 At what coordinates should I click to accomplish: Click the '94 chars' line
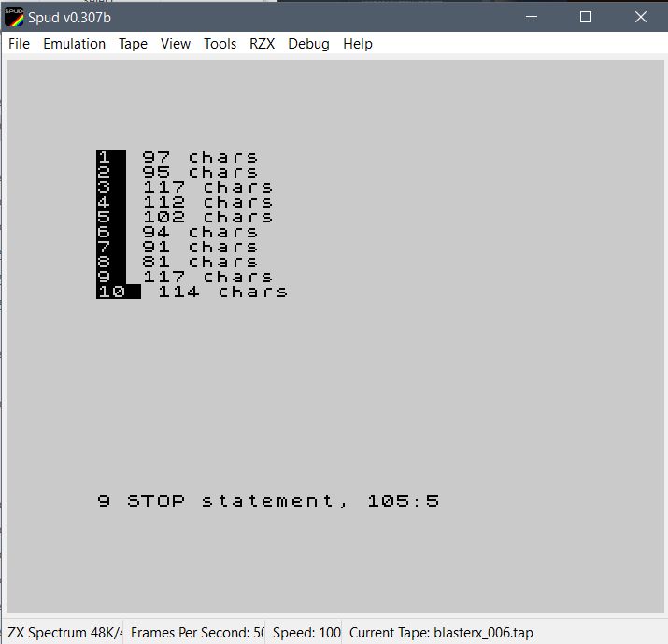click(200, 232)
